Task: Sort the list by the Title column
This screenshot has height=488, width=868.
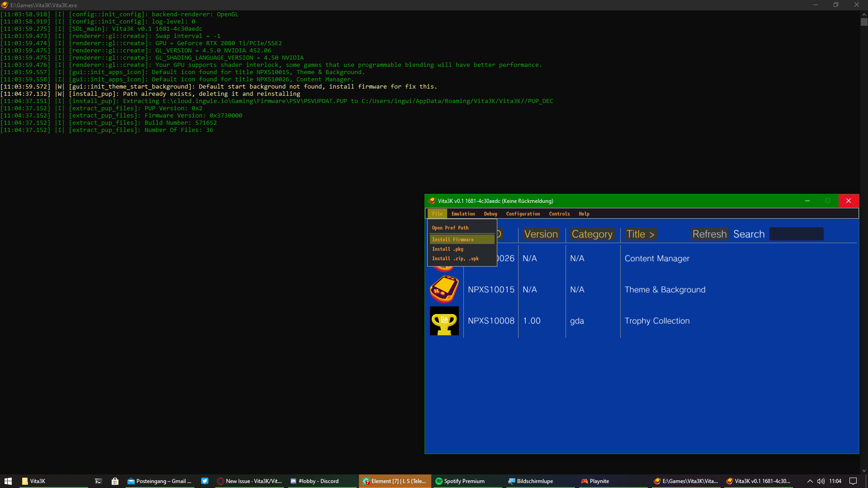Action: (x=640, y=234)
